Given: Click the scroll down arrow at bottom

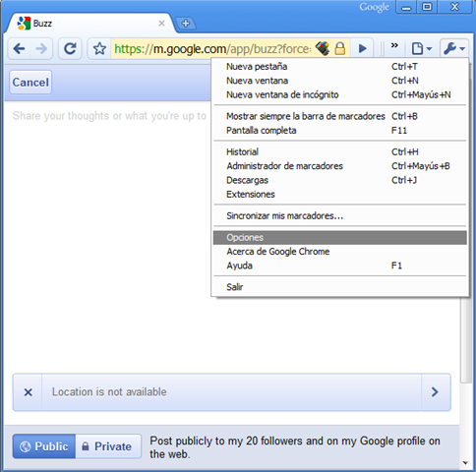Looking at the screenshot, I should [x=465, y=463].
